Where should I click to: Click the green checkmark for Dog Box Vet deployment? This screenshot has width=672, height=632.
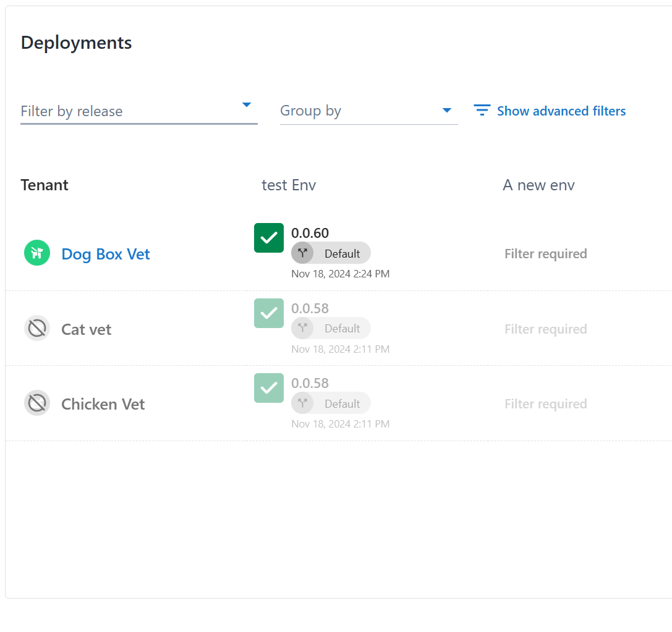(268, 238)
